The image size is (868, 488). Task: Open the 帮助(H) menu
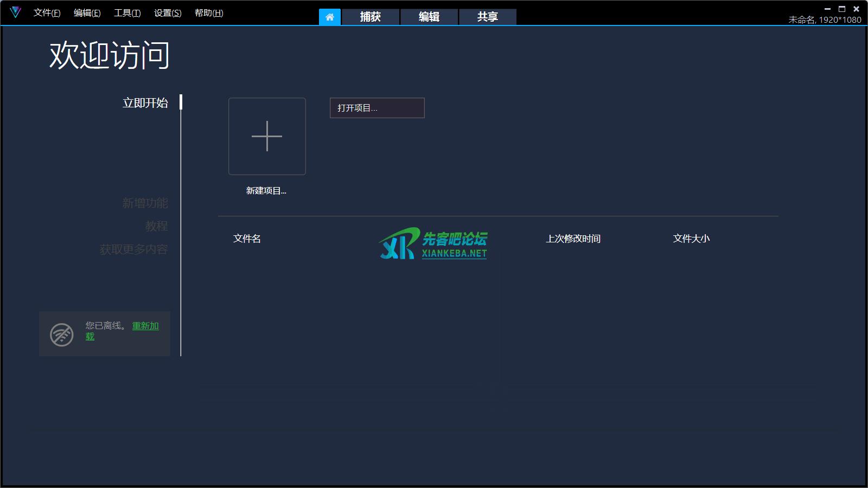coord(209,13)
